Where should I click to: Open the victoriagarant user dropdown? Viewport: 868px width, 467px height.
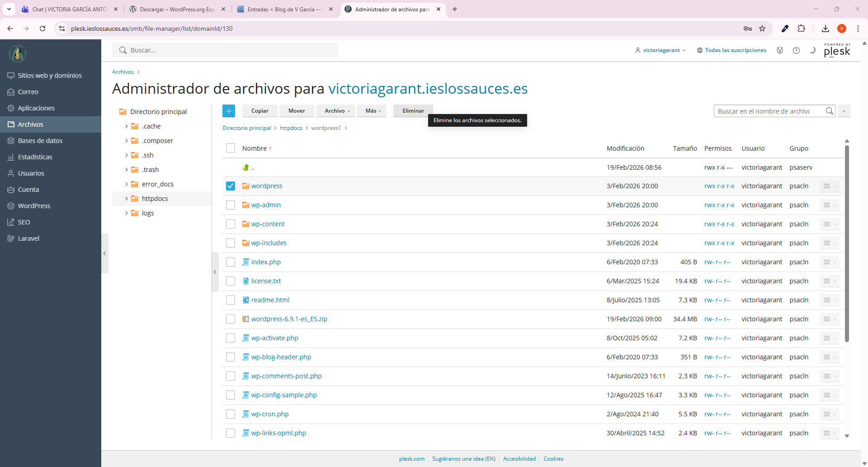click(660, 50)
